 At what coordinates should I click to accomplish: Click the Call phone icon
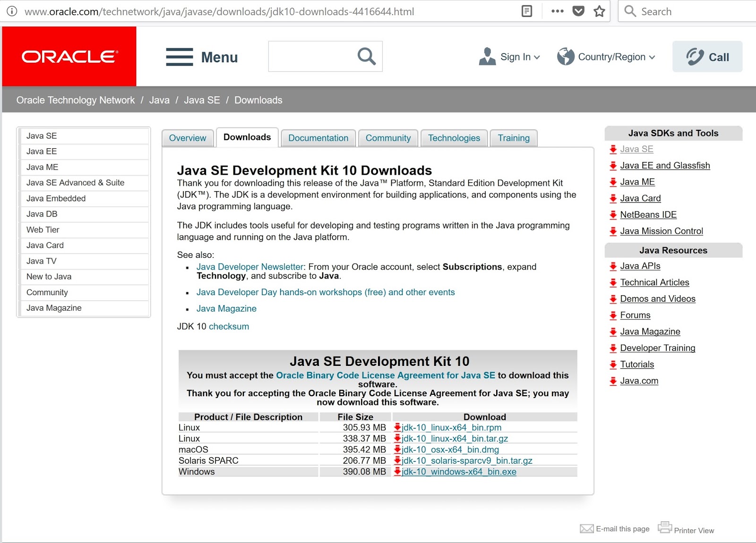pyautogui.click(x=695, y=57)
